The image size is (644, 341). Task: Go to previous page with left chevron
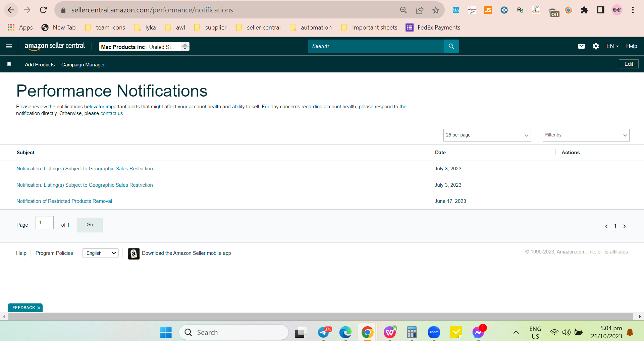tap(606, 226)
